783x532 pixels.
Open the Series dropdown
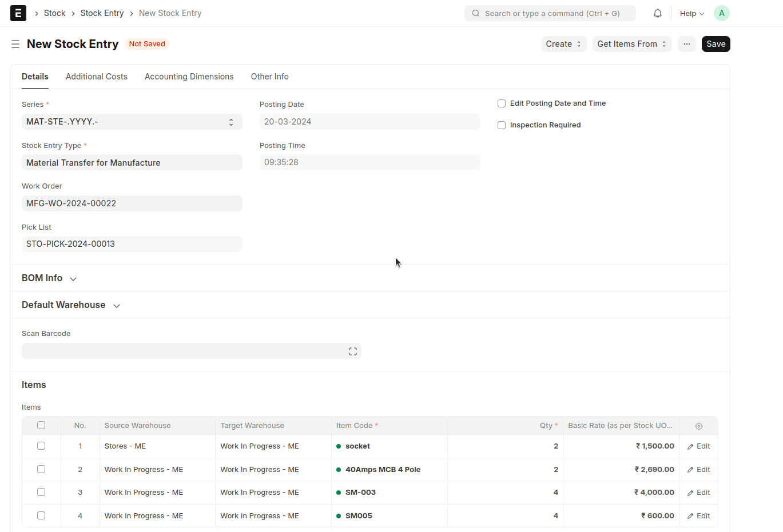(132, 122)
